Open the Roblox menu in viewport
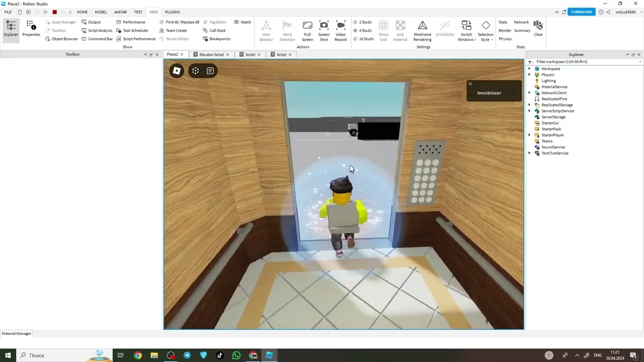 click(x=177, y=71)
